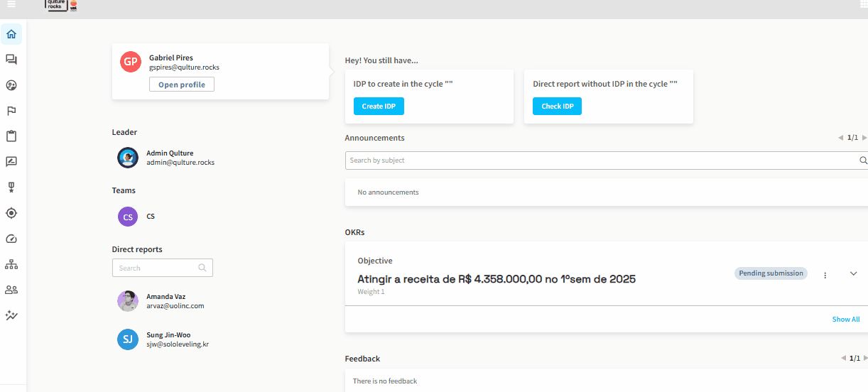868x392 pixels.
Task: Expand the objective with the chevron arrow
Action: click(x=854, y=274)
